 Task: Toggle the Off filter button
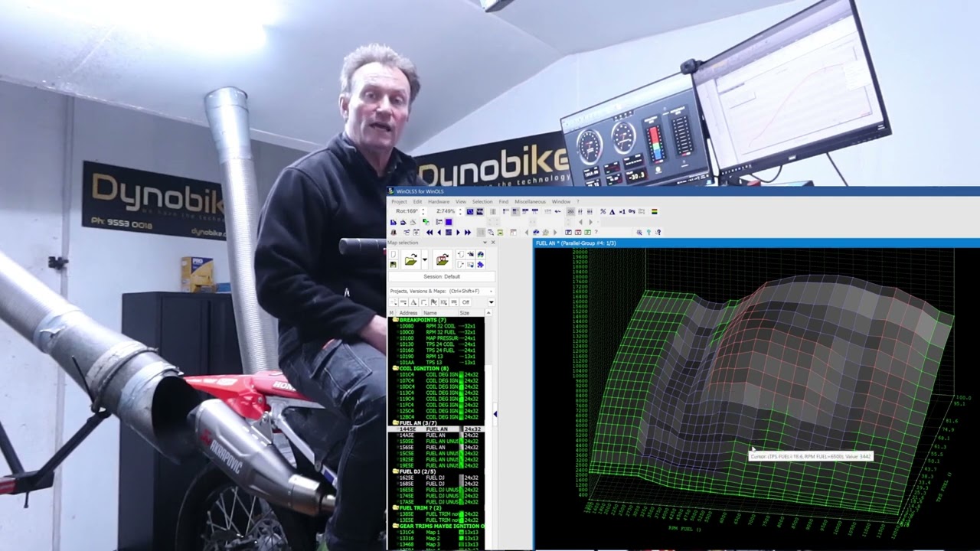tap(465, 302)
